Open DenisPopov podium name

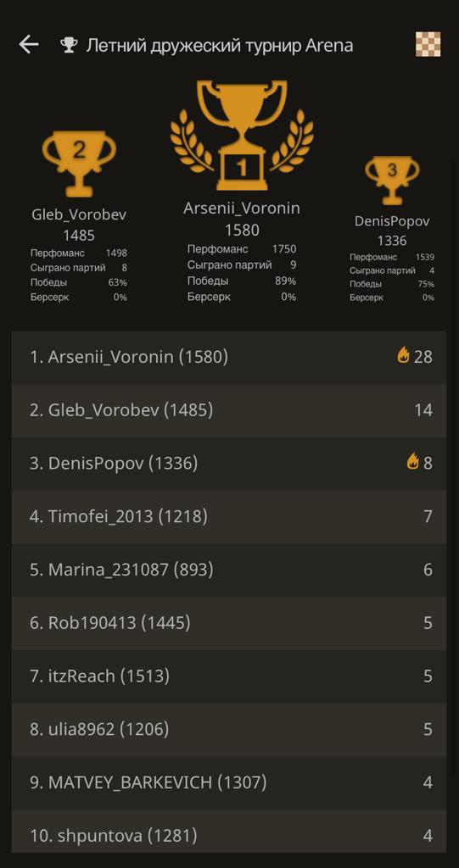pos(392,221)
